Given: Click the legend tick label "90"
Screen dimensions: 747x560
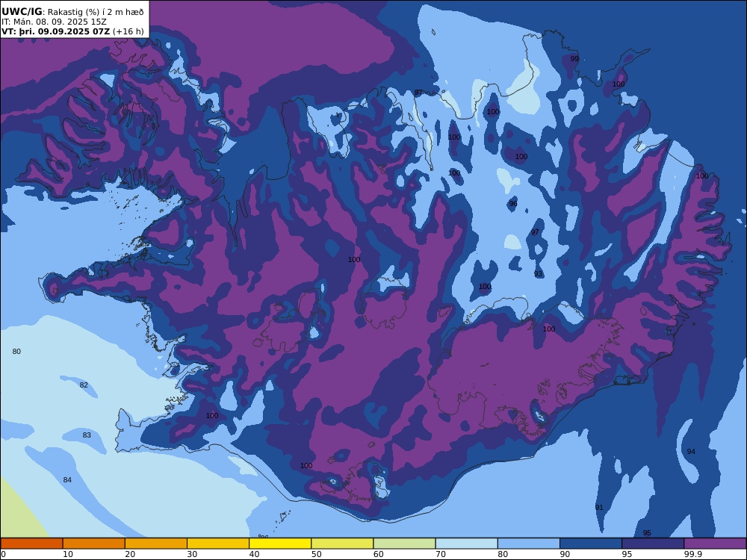Looking at the screenshot, I should pos(565,554).
